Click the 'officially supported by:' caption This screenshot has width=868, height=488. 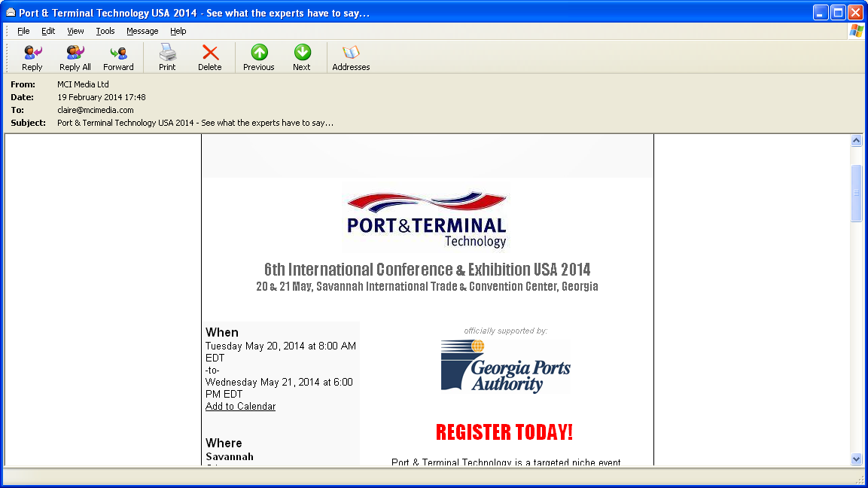505,331
